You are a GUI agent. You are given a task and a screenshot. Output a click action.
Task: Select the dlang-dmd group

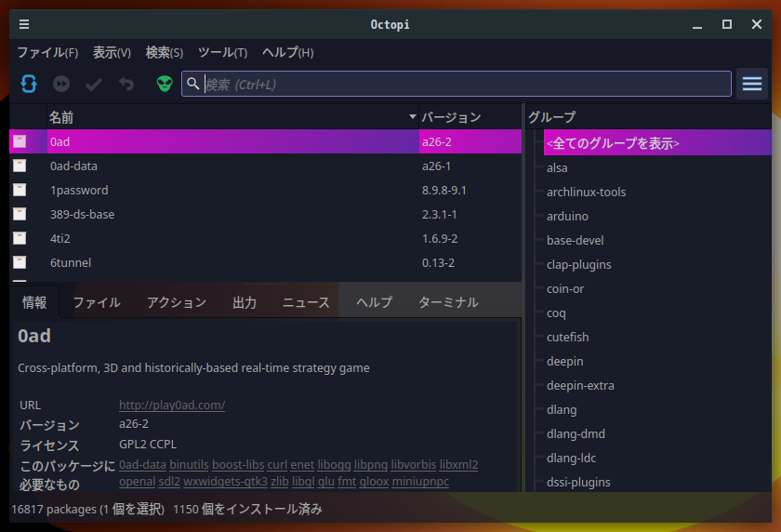pos(576,433)
